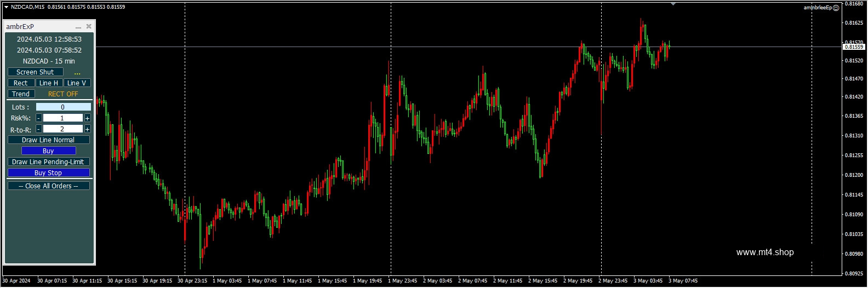Click the NZDCAD,M15 chart title
This screenshot has width=868, height=288.
pyautogui.click(x=28, y=7)
